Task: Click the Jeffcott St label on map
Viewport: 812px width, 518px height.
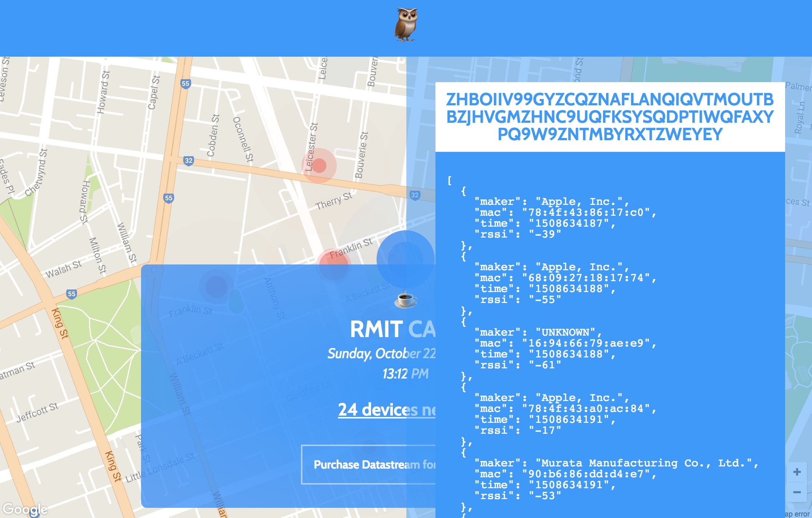Action: point(37,412)
